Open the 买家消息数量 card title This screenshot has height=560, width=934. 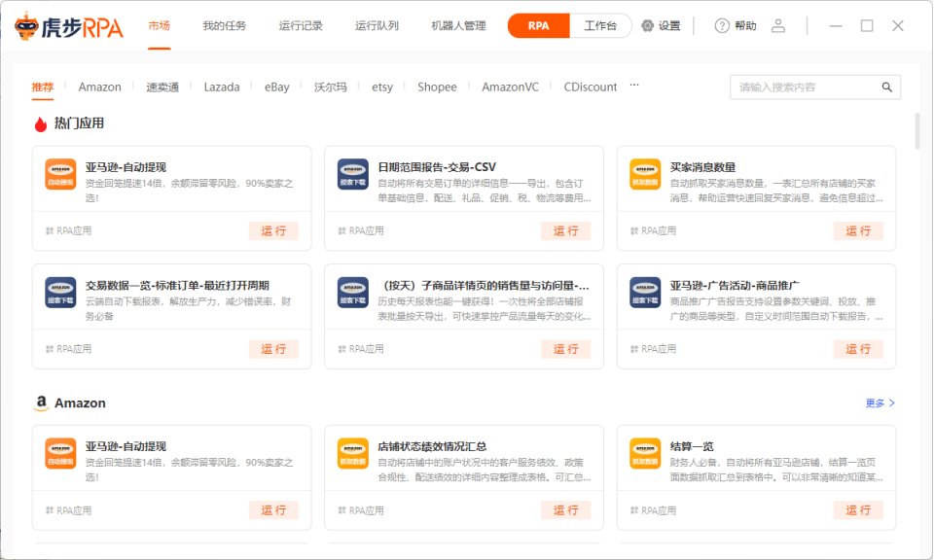(x=702, y=167)
